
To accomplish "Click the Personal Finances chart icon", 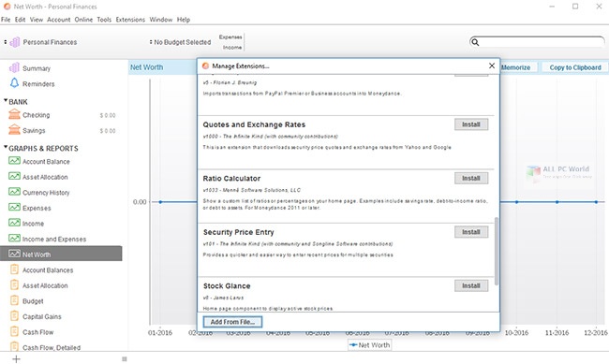I will [x=15, y=42].
